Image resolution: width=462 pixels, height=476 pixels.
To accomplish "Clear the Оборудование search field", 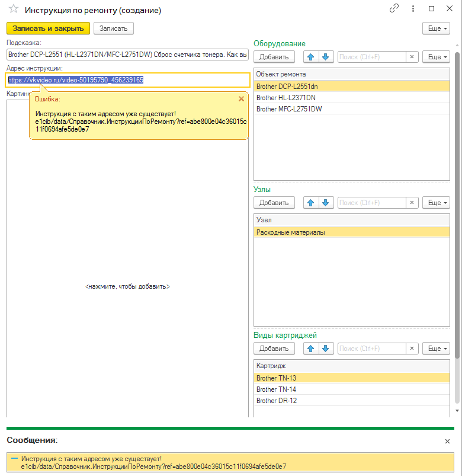I will 412,57.
